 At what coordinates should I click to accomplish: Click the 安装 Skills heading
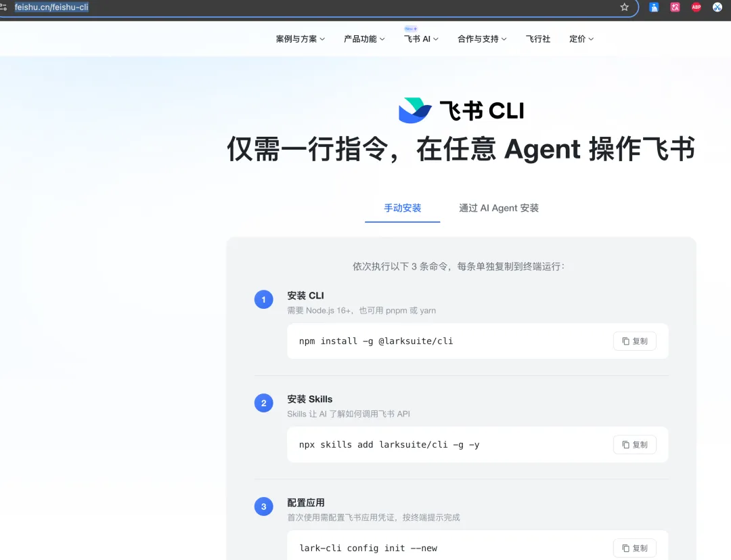tap(309, 399)
